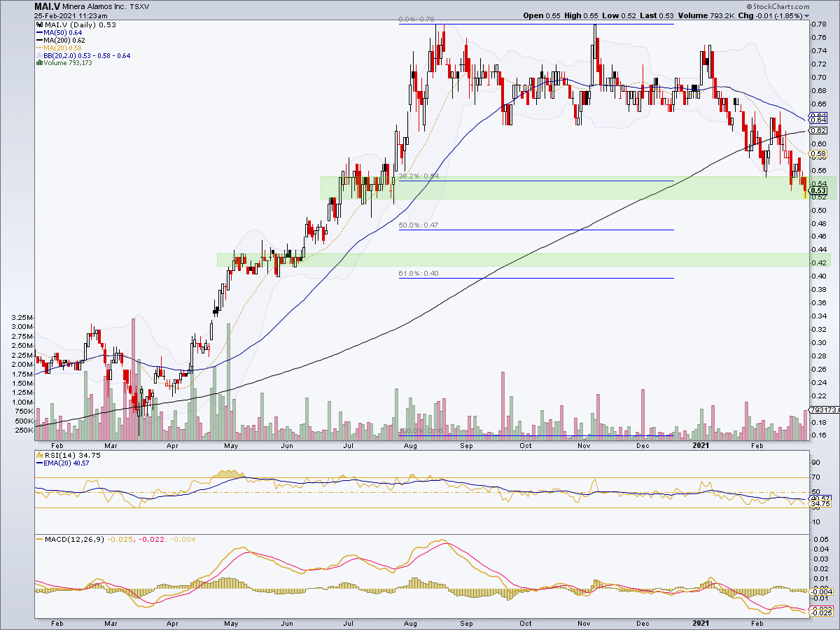Image resolution: width=840 pixels, height=630 pixels.
Task: Click the 0.62 MA(200) price tag on axis
Action: [819, 131]
